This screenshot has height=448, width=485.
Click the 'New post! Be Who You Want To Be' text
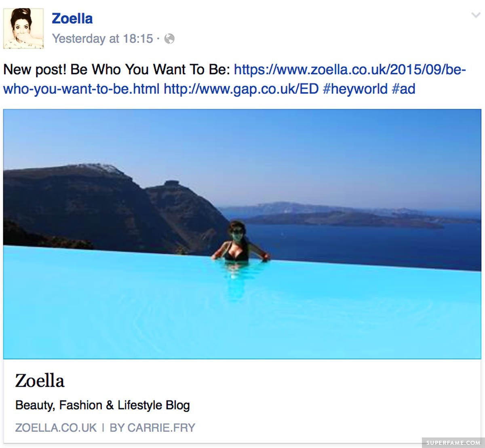click(x=116, y=70)
